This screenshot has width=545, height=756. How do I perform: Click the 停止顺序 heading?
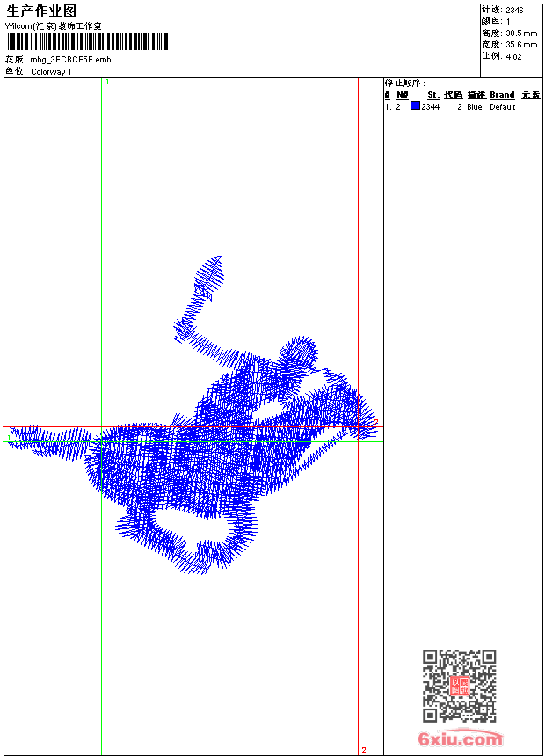tap(405, 84)
